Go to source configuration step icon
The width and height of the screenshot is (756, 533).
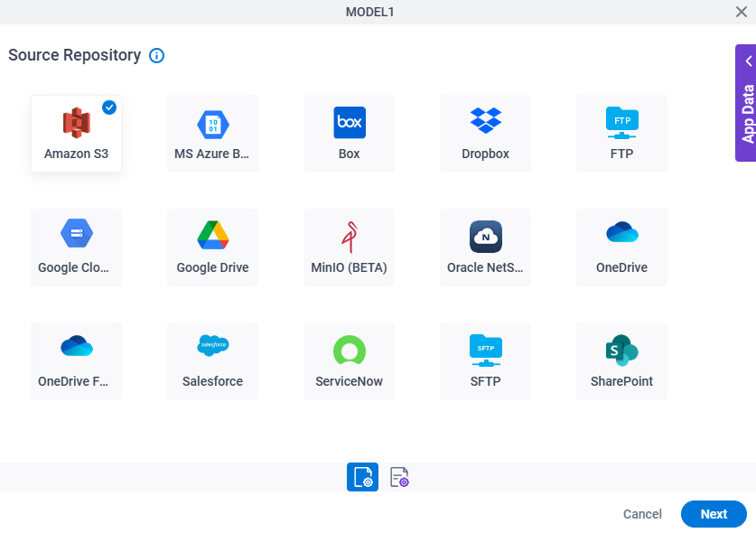point(362,477)
